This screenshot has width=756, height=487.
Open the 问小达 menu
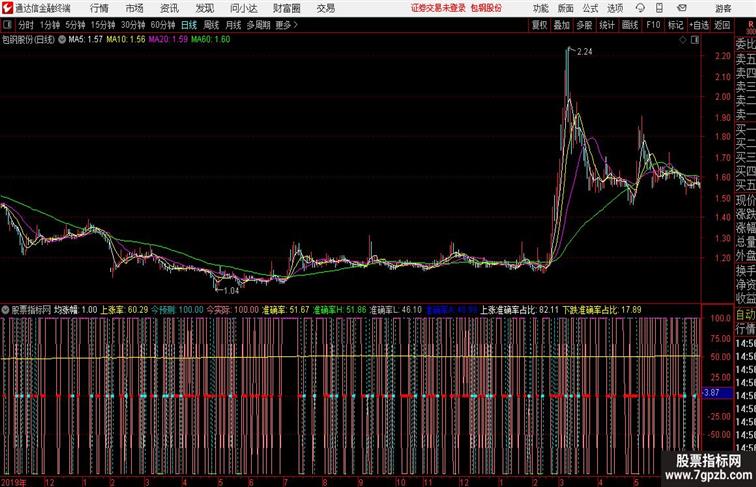coord(243,8)
